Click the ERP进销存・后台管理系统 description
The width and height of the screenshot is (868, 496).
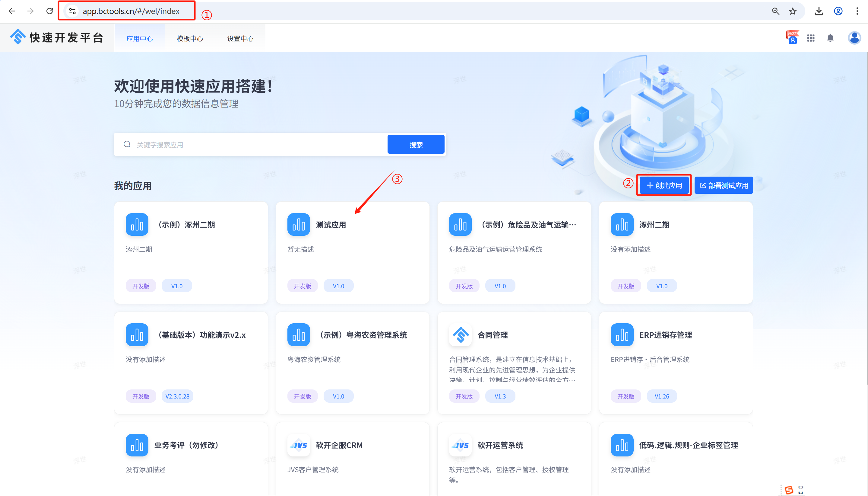pyautogui.click(x=650, y=359)
